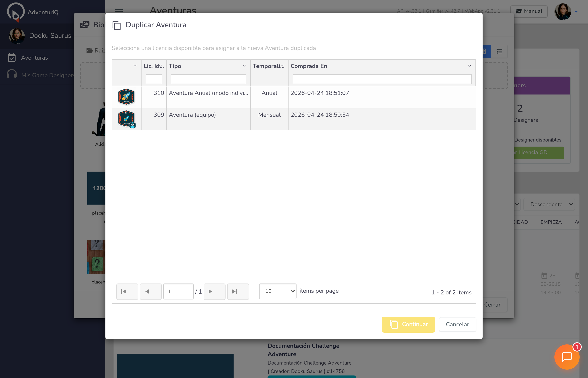588x378 pixels.
Task: Open the first column header dropdown arrow
Action: [135, 66]
